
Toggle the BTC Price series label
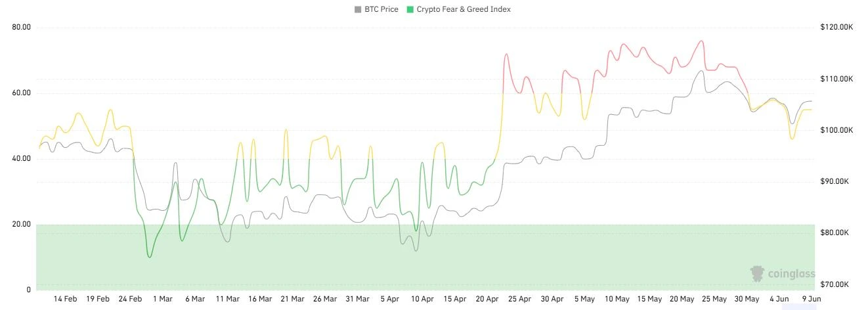[381, 10]
